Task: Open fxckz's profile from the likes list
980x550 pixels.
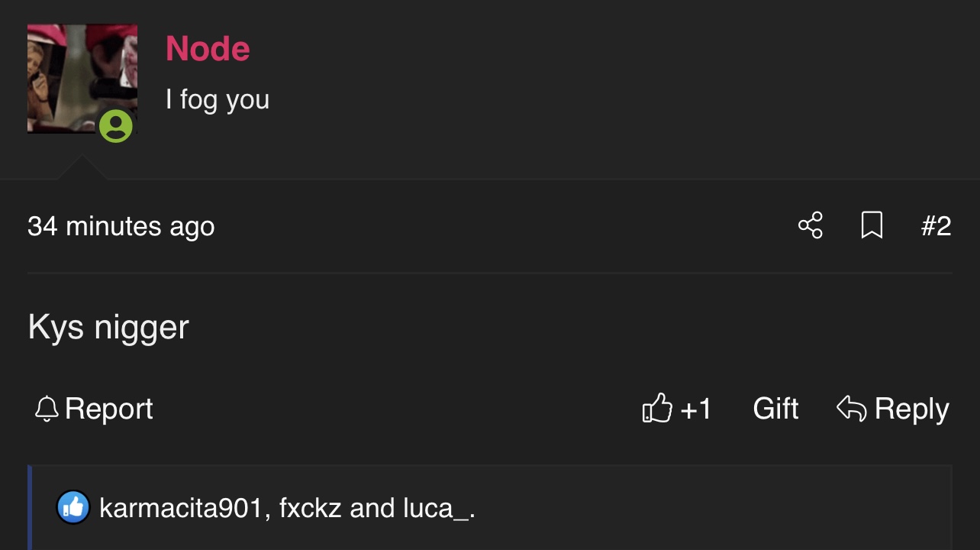Action: 310,508
